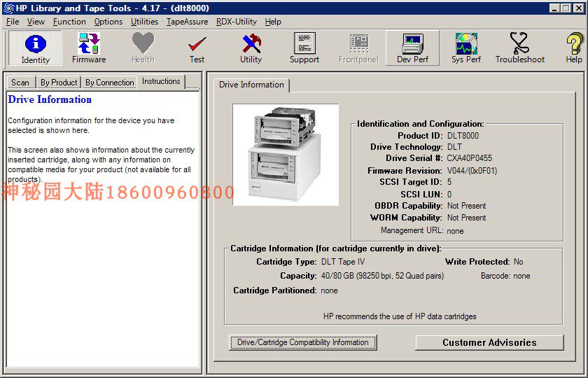The width and height of the screenshot is (588, 378).
Task: Maximize the HP Library and Tape Tools window
Action: click(x=566, y=8)
